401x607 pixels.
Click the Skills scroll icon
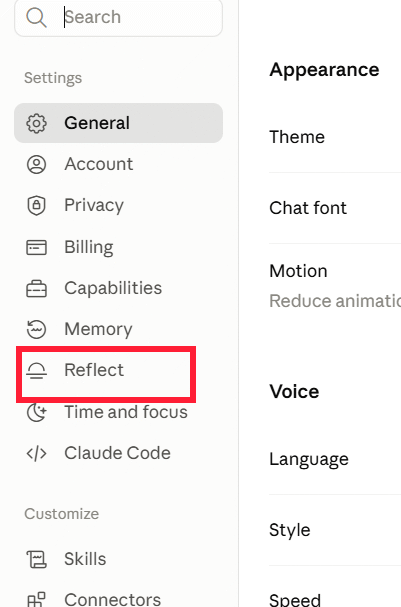click(x=36, y=559)
